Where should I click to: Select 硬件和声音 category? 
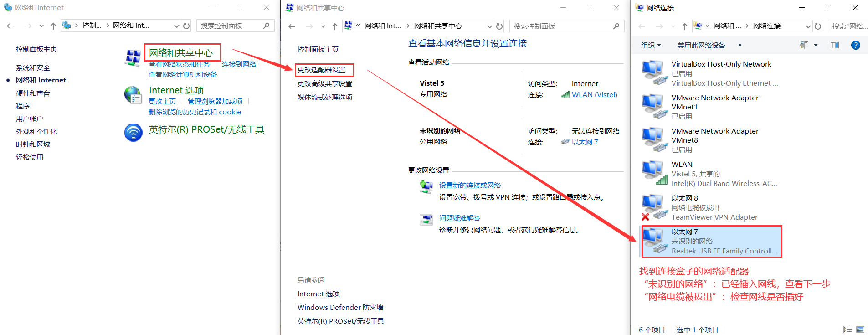click(x=33, y=93)
